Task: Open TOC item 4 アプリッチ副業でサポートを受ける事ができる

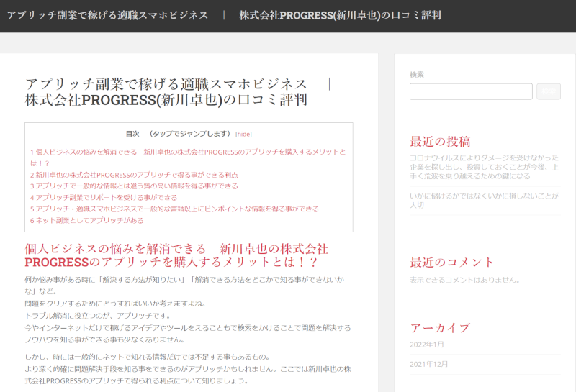Action: coord(104,197)
